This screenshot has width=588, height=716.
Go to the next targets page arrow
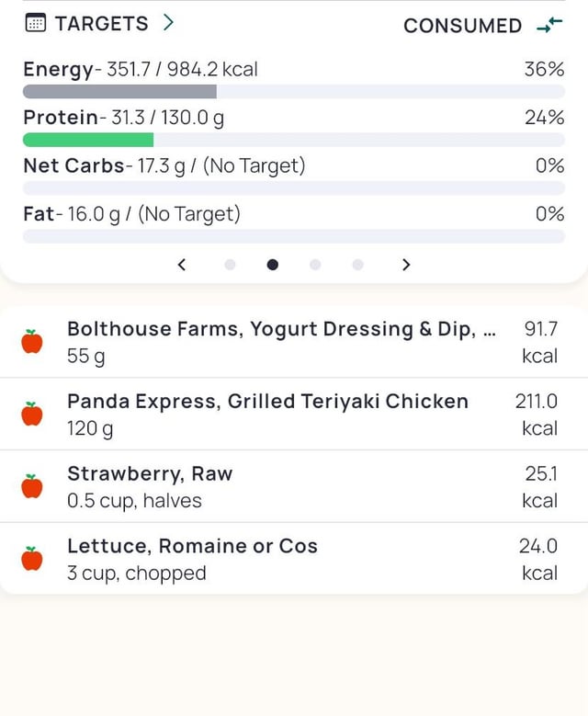click(406, 265)
